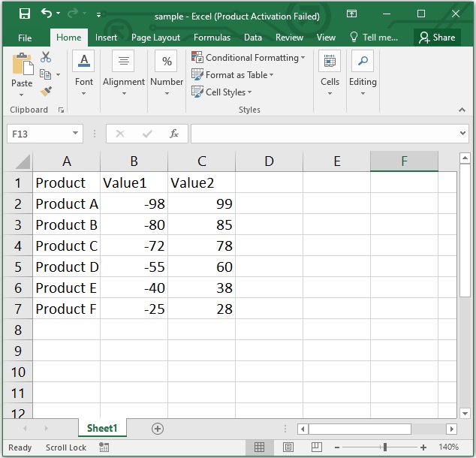The width and height of the screenshot is (476, 458).
Task: Add a new sheet with plus icon
Action: click(x=158, y=428)
